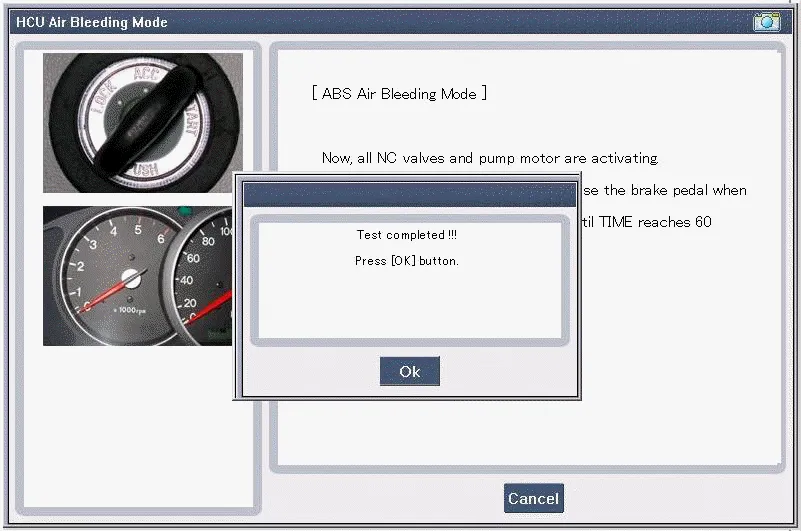The image size is (801, 531).
Task: Click the "Press [OK] button." text
Action: point(406,260)
